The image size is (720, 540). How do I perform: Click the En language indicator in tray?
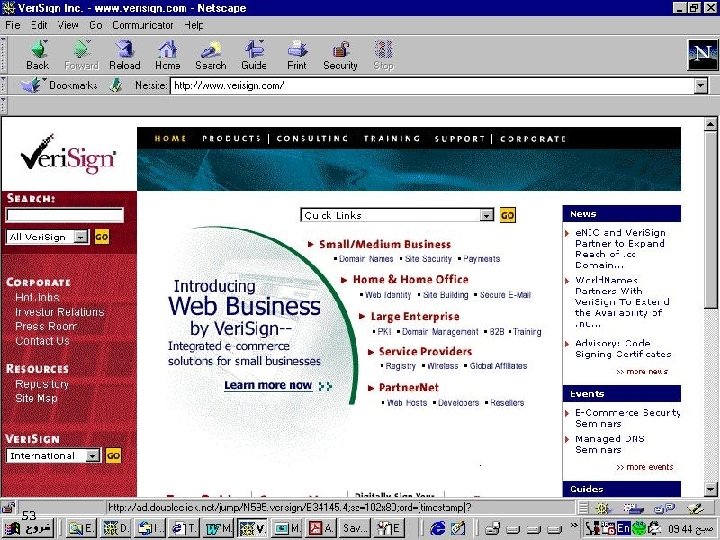click(623, 528)
